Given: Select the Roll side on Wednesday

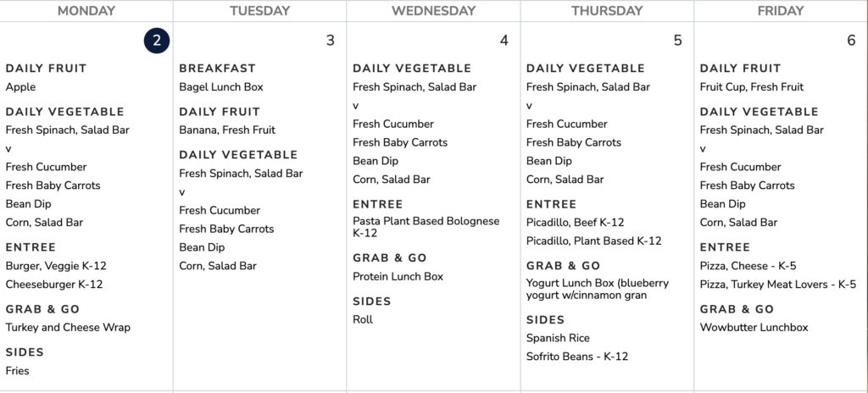Looking at the screenshot, I should click(x=363, y=320).
